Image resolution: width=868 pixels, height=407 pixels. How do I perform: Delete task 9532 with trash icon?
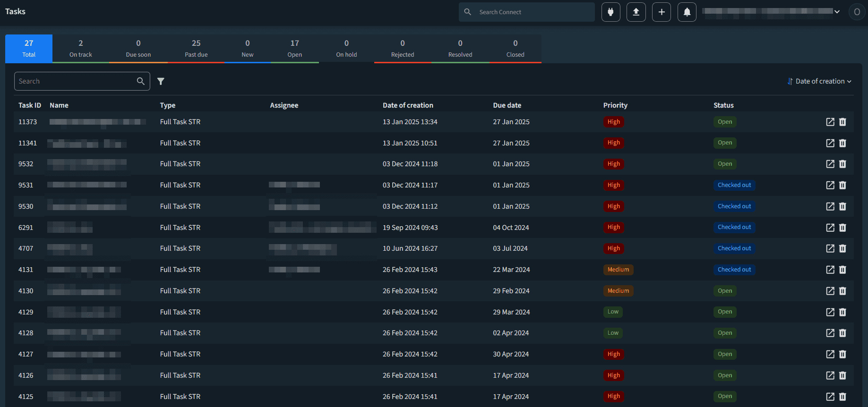point(842,164)
